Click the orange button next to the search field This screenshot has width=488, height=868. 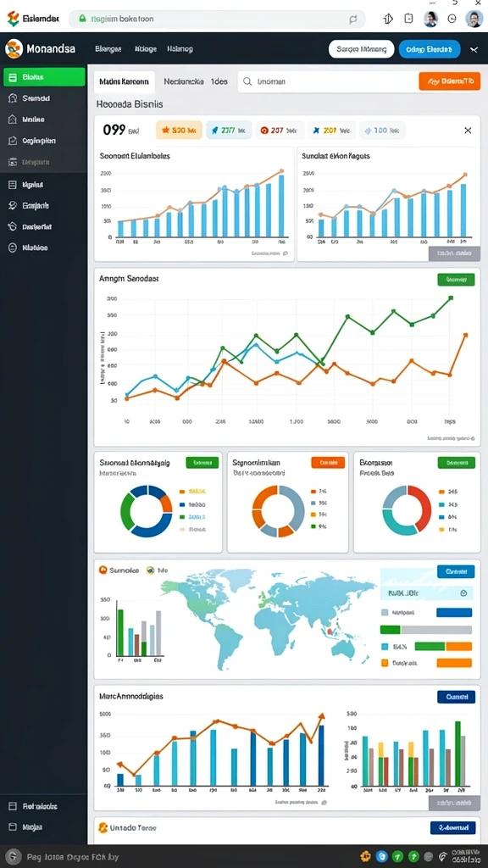click(x=449, y=81)
